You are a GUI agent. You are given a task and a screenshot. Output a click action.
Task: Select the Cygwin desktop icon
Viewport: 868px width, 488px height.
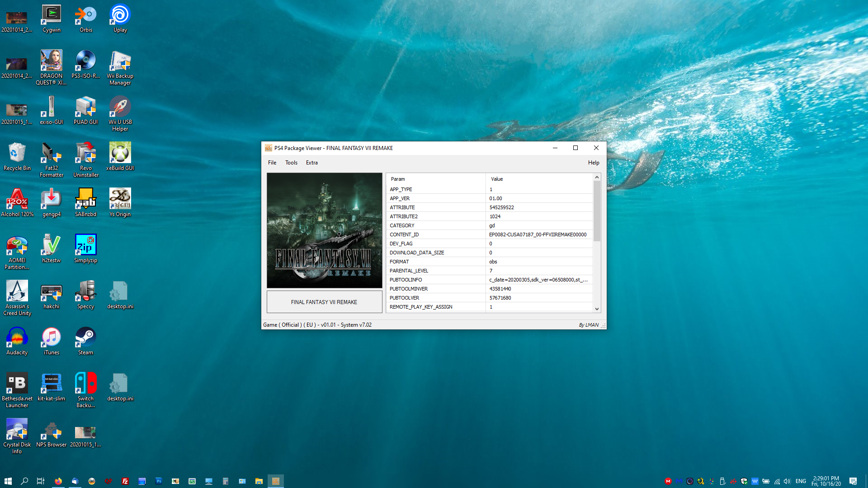point(52,19)
